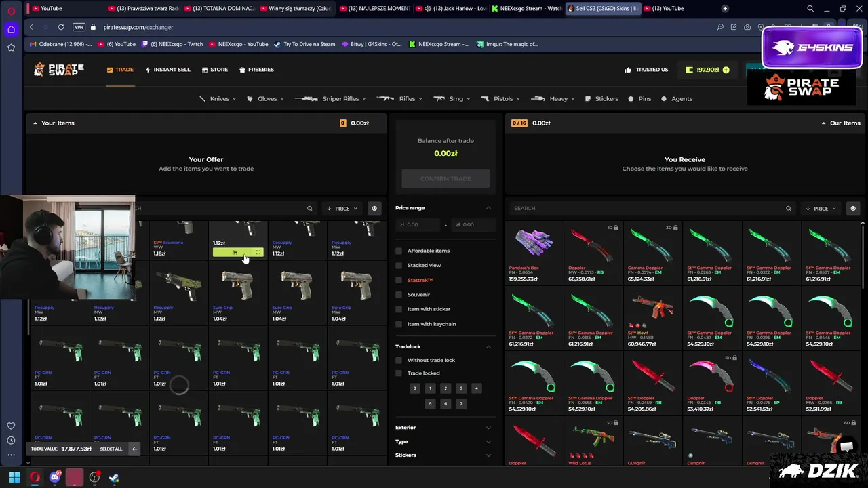
Task: Open Price sort in your inventory
Action: point(342,209)
